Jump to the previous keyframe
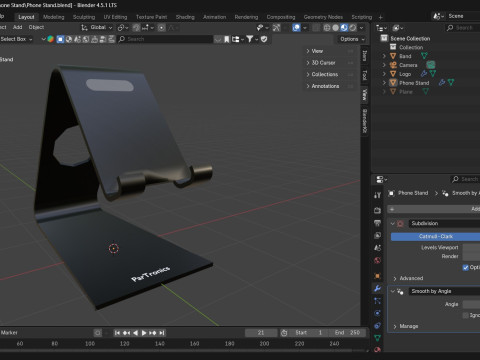Screen dimensions: 480x360 [x=126, y=333]
